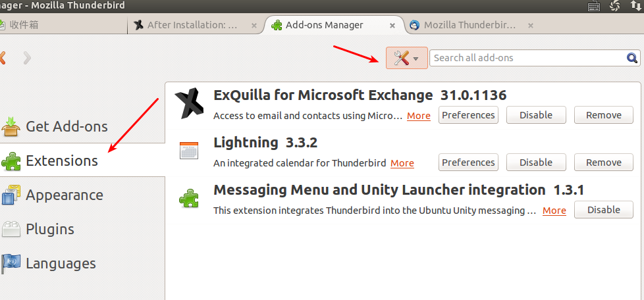Disable ExQuilla for Microsoft Exchange

click(x=536, y=115)
